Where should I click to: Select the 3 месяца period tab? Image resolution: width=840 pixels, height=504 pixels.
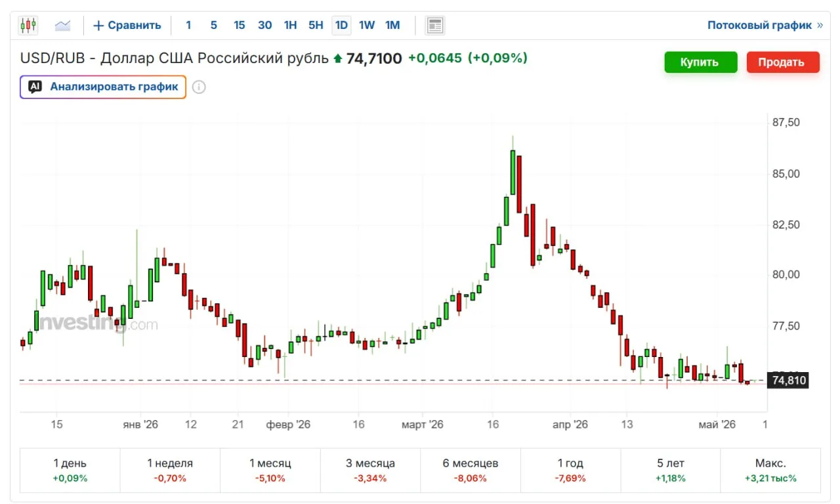(370, 470)
